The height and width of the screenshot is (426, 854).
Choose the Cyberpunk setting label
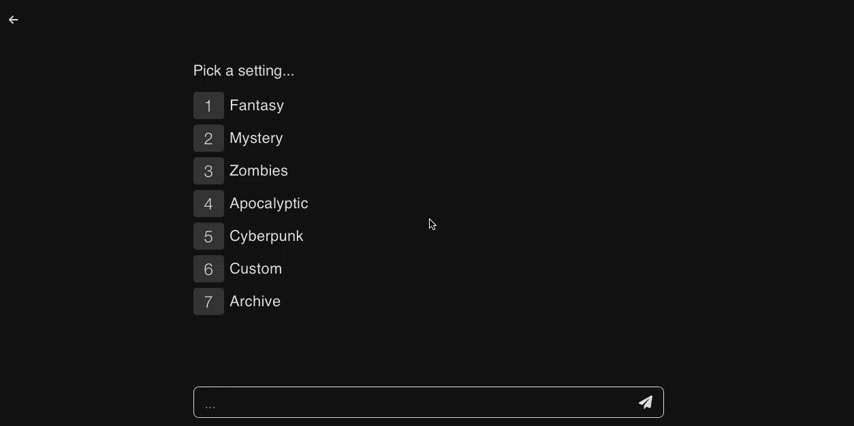click(x=266, y=236)
